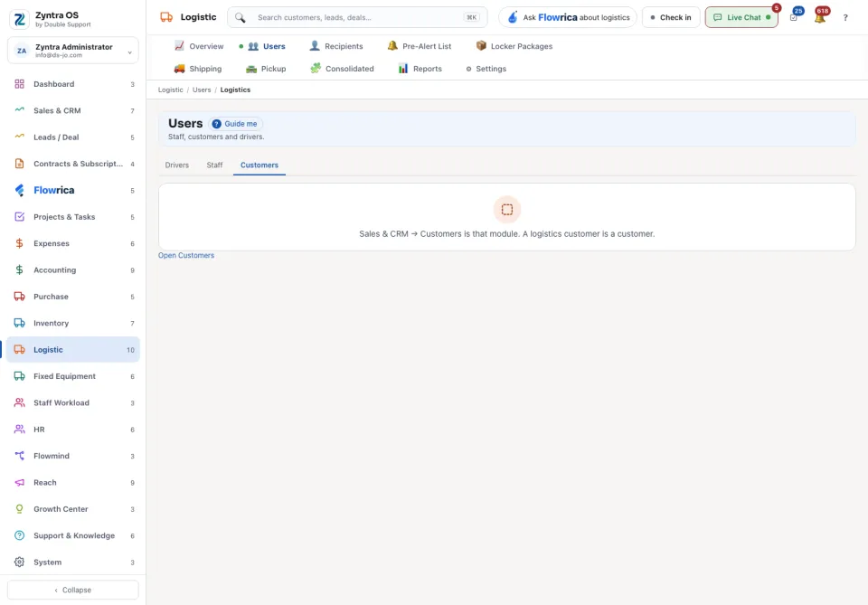Open System settings gear in sidebar

tap(73, 562)
